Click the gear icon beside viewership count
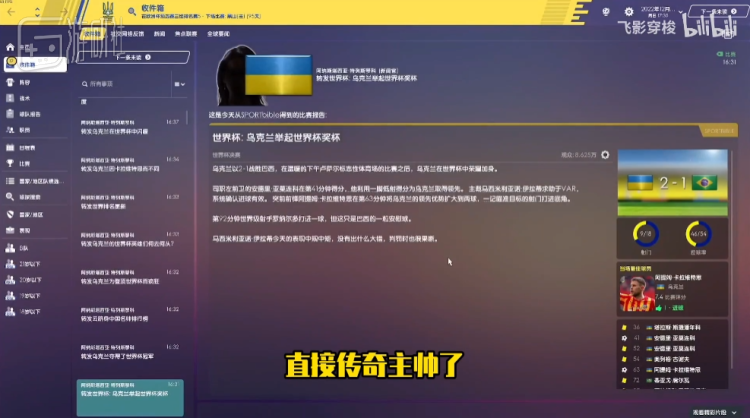 point(605,155)
